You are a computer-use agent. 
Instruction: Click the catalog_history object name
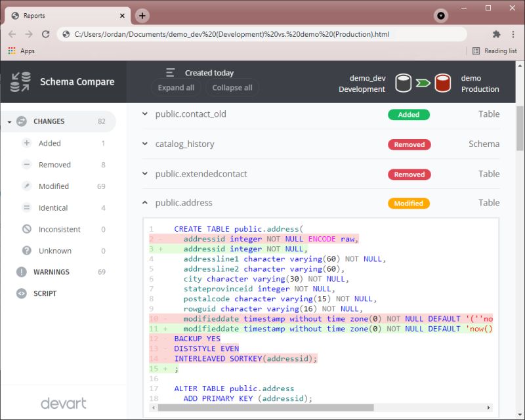[x=184, y=144]
